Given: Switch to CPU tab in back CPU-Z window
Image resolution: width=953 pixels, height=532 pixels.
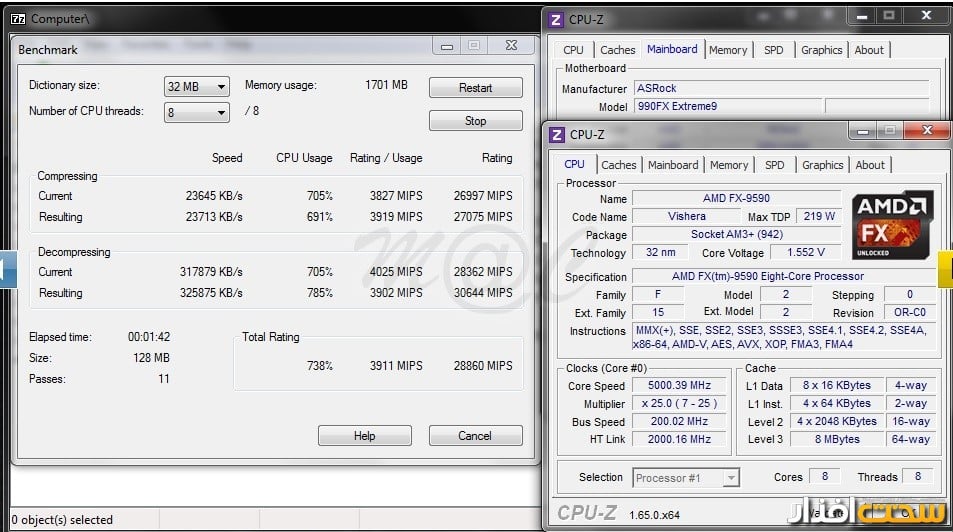Looking at the screenshot, I should click(x=573, y=50).
